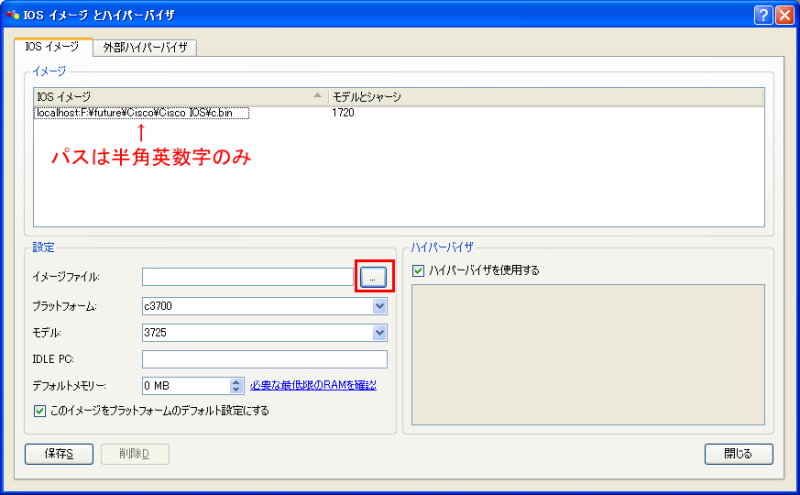Expand the モデル dropdown showing 3725
The image size is (800, 495).
pyautogui.click(x=379, y=333)
